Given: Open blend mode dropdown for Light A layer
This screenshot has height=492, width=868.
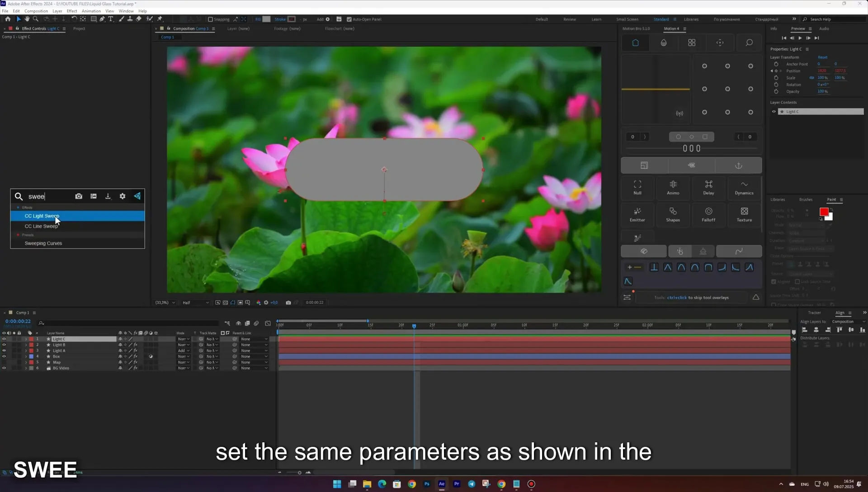Looking at the screenshot, I should tap(183, 351).
